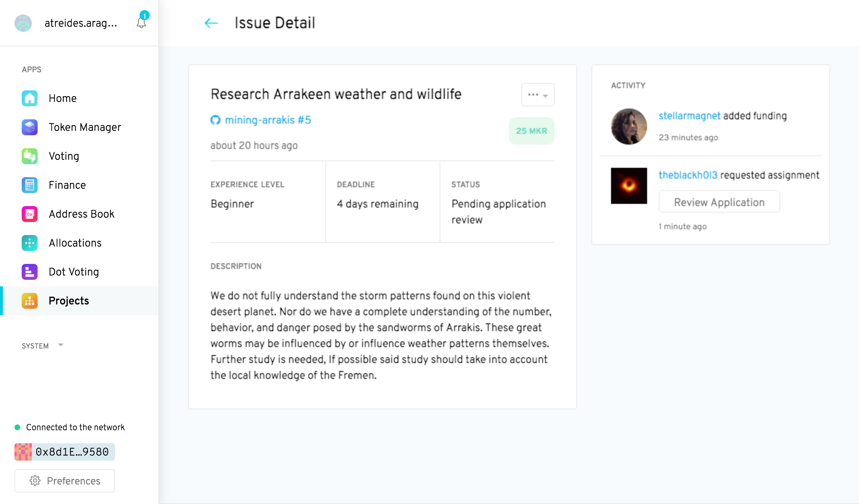Image resolution: width=859 pixels, height=504 pixels.
Task: Open the Finance calculator icon
Action: [29, 185]
